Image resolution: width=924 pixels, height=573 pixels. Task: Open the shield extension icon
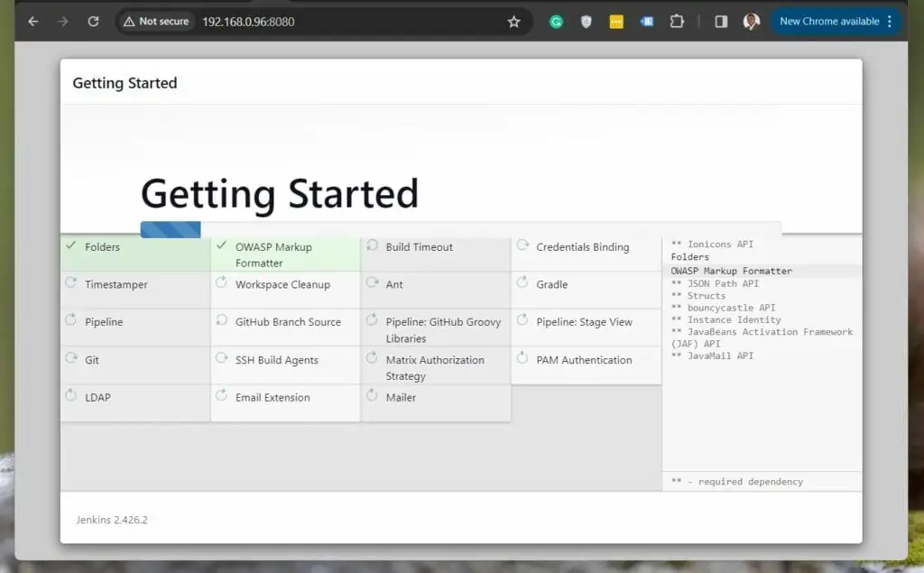click(586, 22)
